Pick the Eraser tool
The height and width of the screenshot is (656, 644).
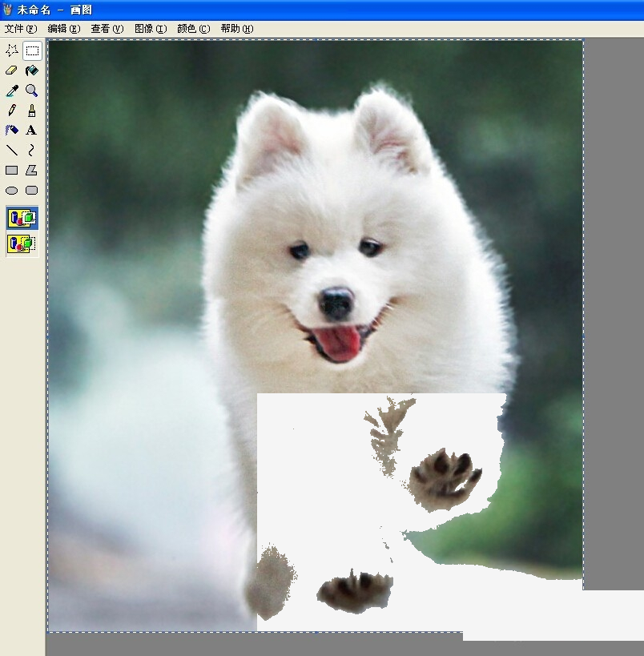[12, 70]
